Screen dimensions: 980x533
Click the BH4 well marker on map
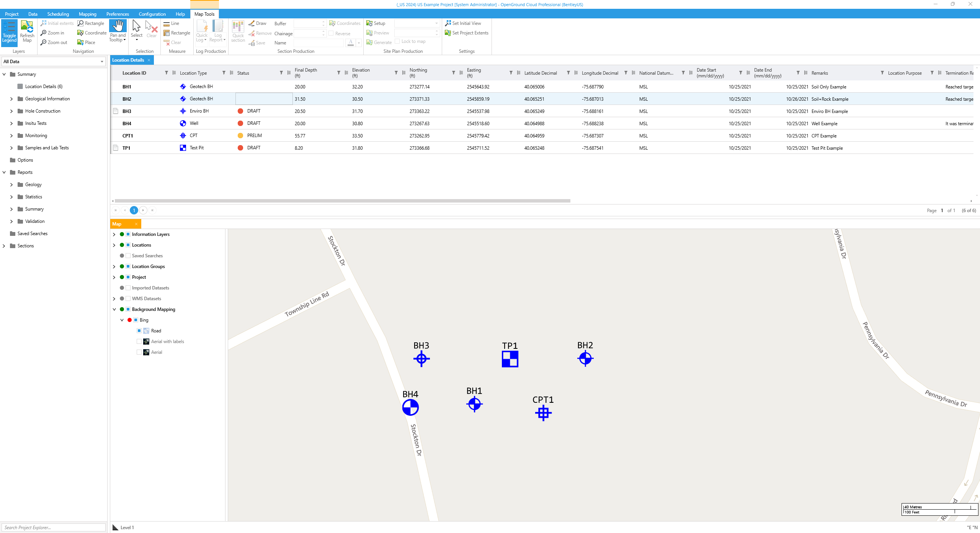pos(410,407)
